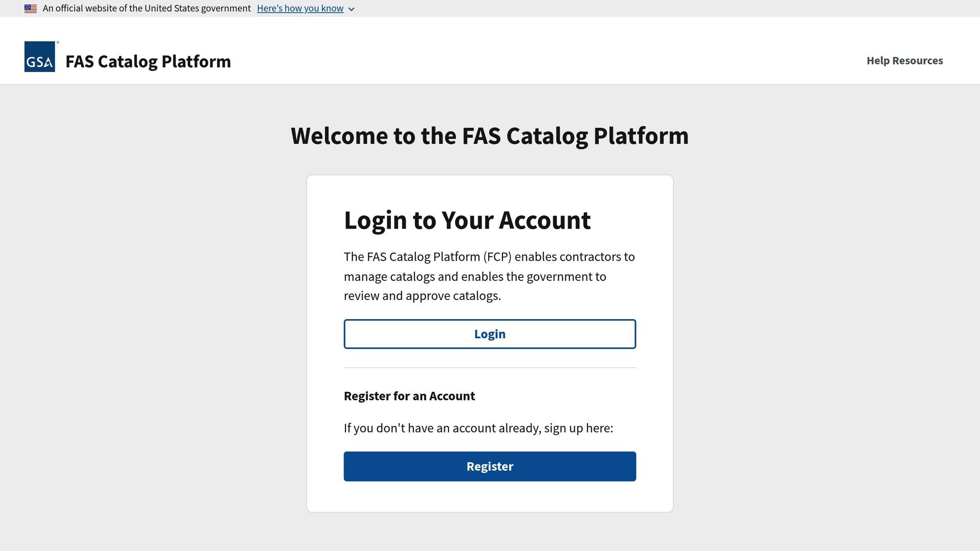Click the "Welcome to the FAS Catalog Platform" heading

(x=490, y=135)
